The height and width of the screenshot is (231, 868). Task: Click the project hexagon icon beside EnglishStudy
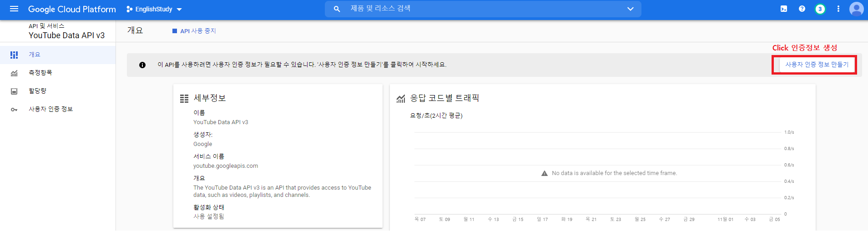(130, 9)
